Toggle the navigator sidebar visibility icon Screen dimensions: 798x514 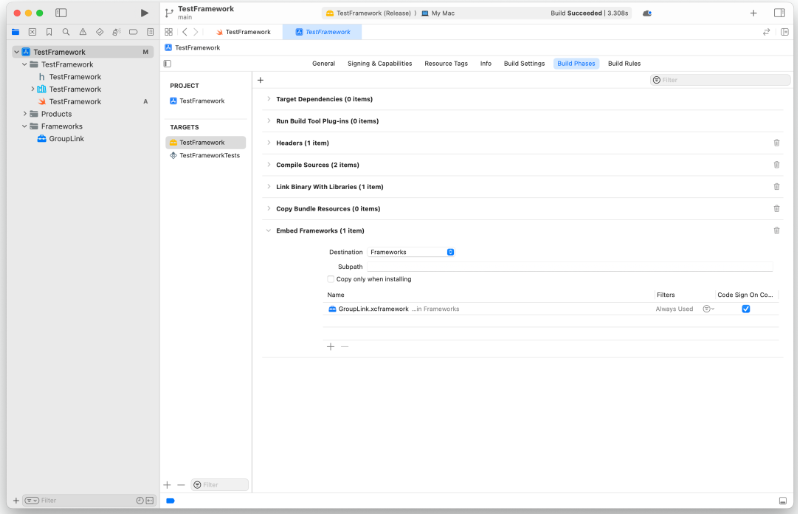pos(61,13)
